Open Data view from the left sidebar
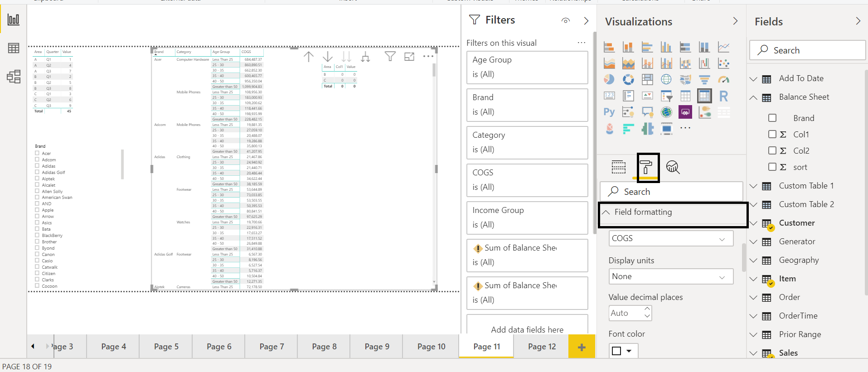The height and width of the screenshot is (372, 868). click(14, 48)
